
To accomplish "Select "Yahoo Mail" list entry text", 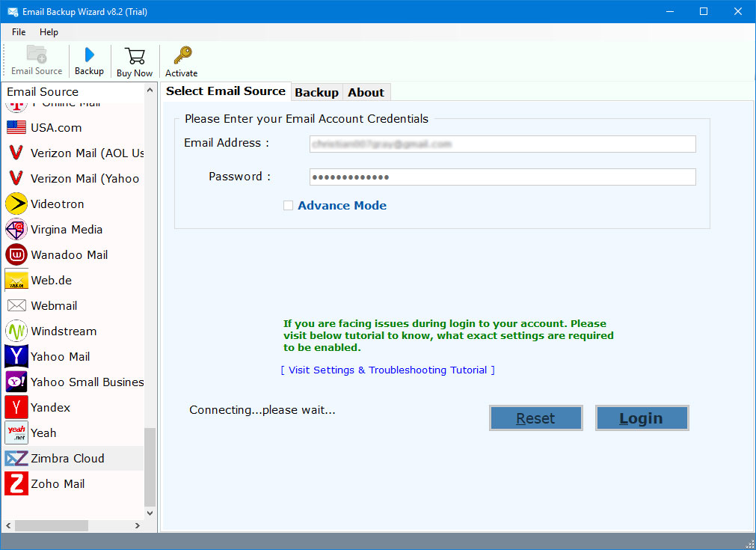I will 61,356.
